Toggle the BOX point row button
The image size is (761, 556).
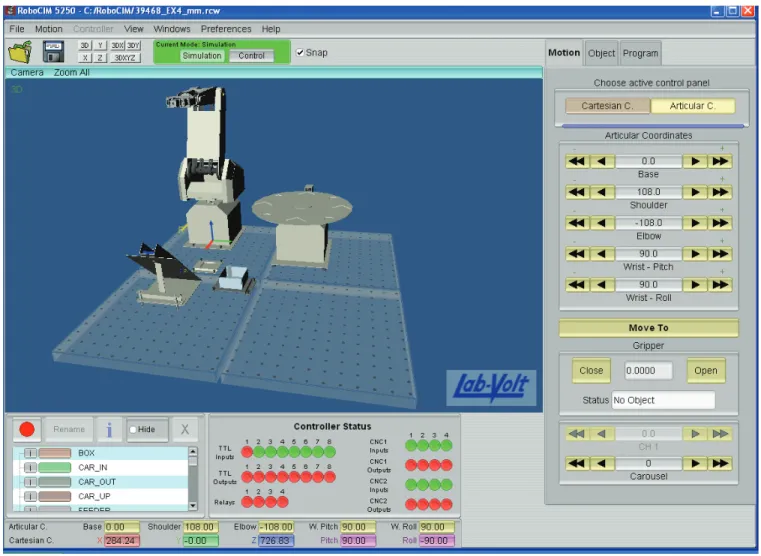coord(30,453)
